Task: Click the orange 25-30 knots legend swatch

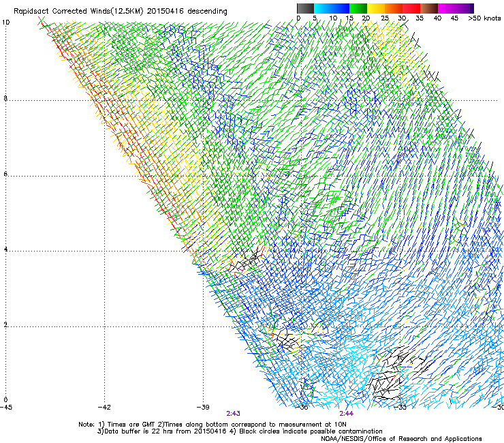Action: (x=394, y=8)
